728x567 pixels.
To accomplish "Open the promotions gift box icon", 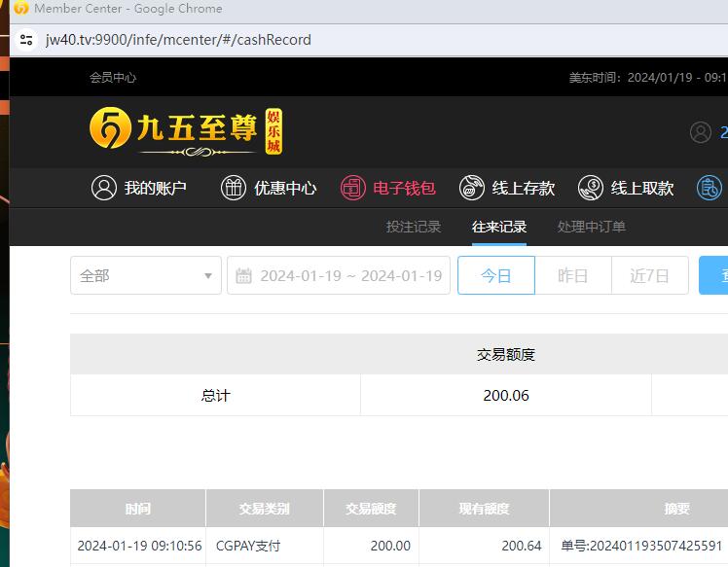I will 234,188.
